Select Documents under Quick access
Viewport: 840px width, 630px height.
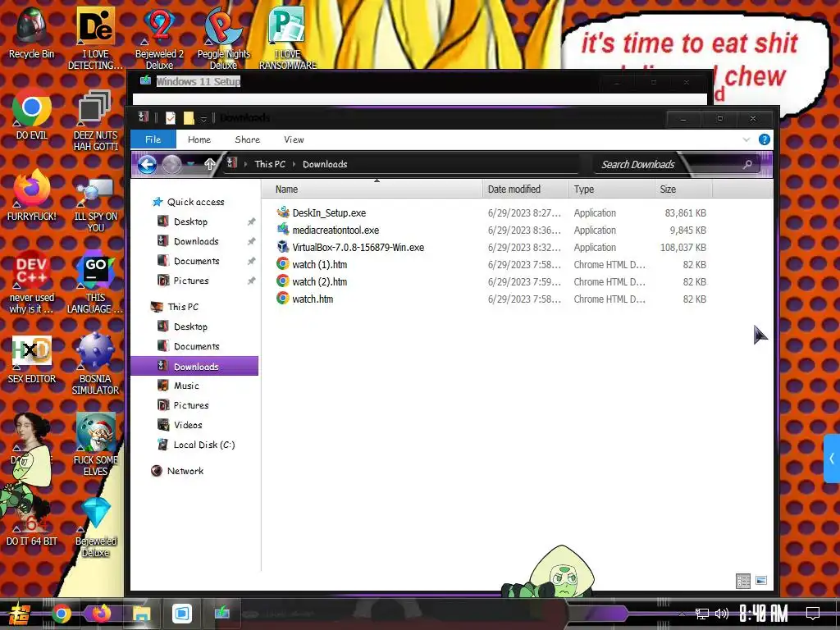(x=196, y=261)
